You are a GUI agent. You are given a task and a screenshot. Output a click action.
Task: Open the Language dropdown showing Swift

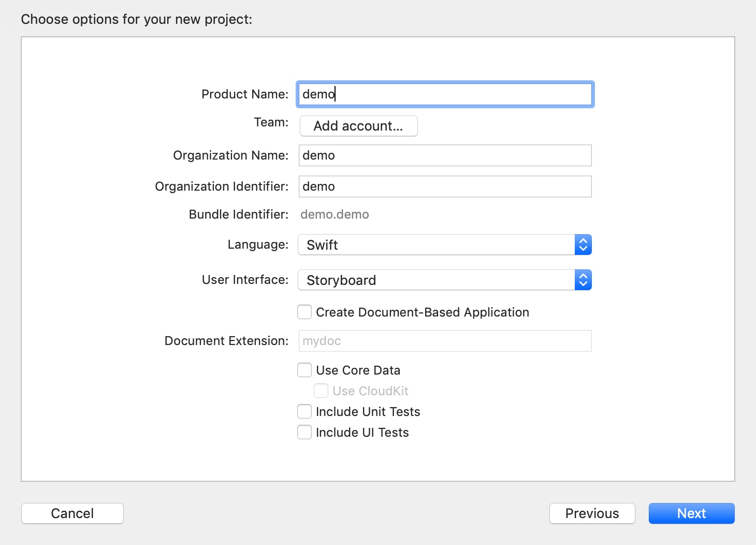point(445,245)
